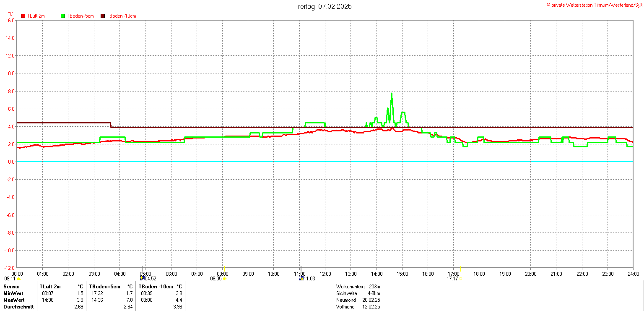Click the MaxWert row label
The image size is (644, 311).
14,300
